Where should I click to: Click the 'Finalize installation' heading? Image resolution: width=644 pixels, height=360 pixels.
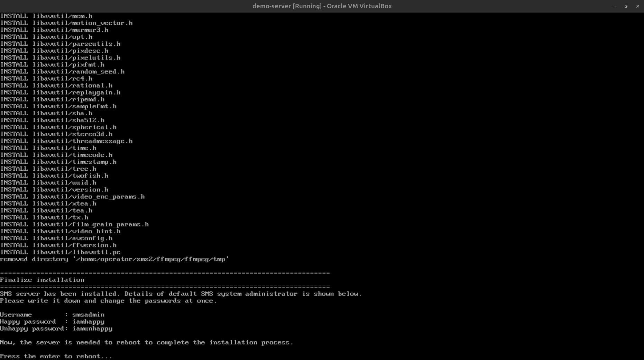tap(42, 280)
